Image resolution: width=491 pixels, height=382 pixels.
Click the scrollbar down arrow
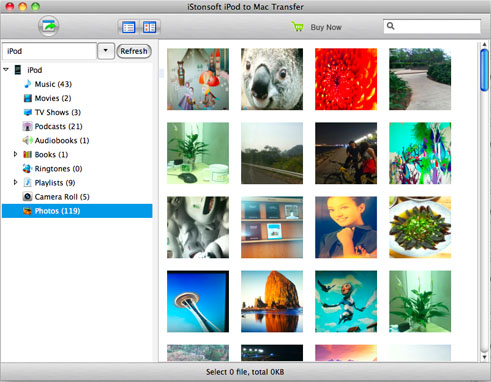click(484, 357)
